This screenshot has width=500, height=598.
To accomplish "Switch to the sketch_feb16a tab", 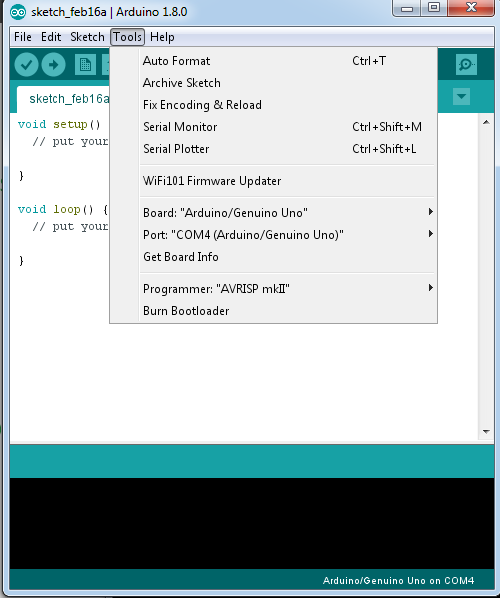I will (x=64, y=99).
